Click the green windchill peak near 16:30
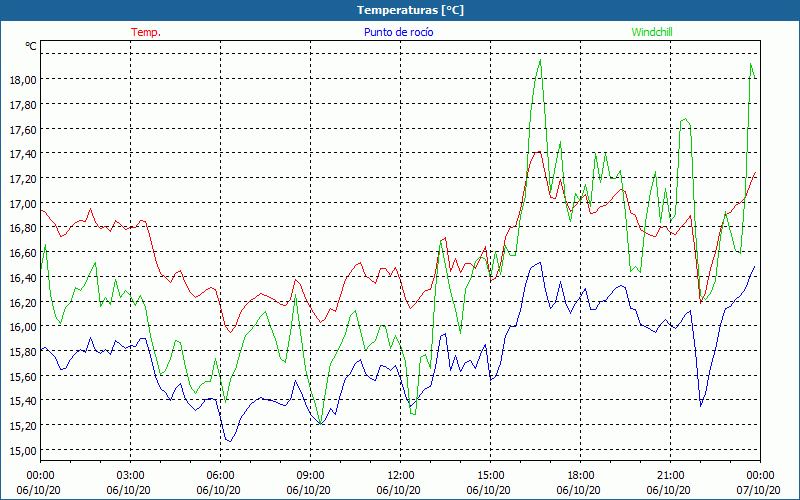800x500 pixels. coord(540,60)
